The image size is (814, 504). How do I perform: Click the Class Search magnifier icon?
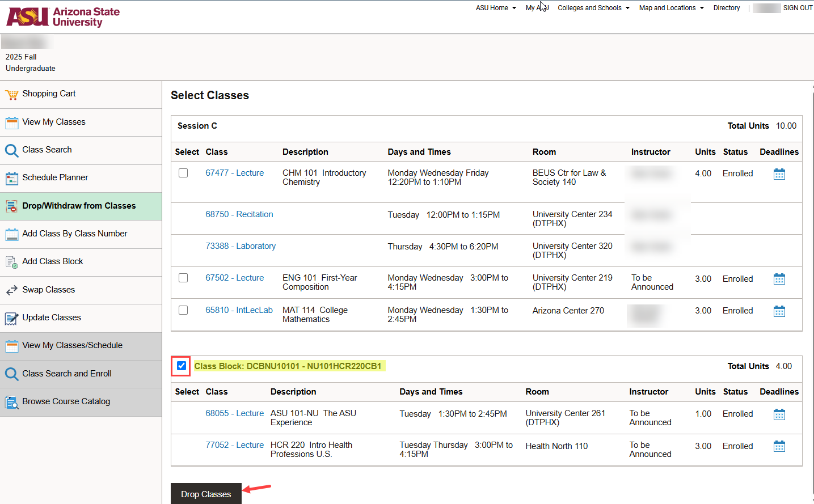(11, 150)
